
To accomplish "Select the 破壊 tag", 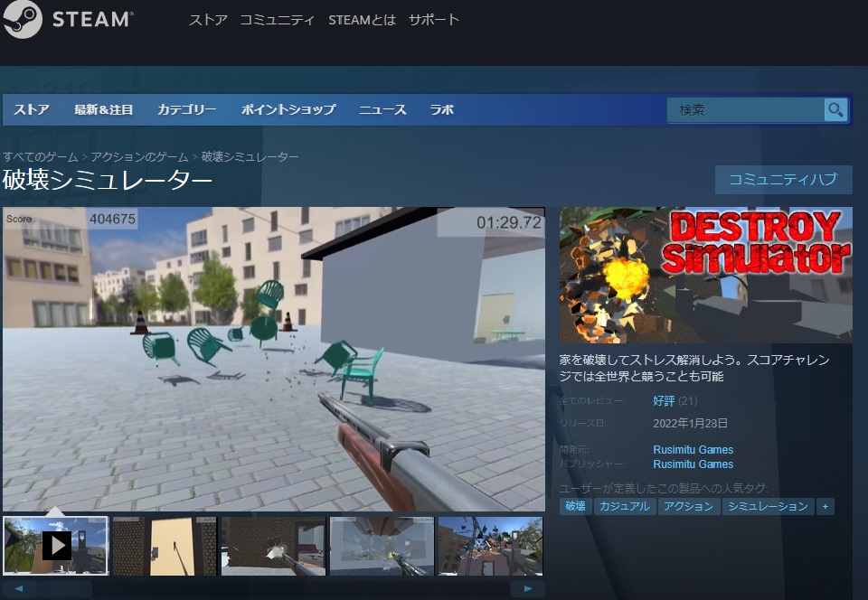I will (576, 507).
